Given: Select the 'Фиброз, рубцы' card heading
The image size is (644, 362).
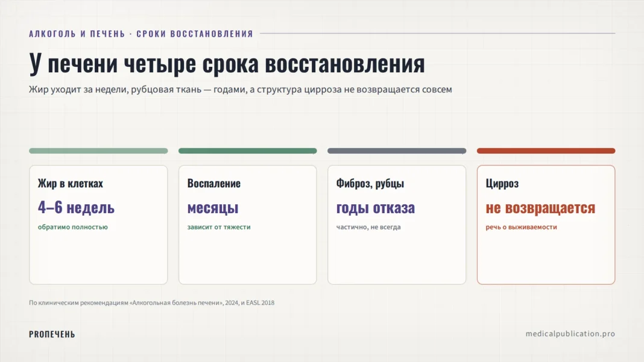Looking at the screenshot, I should pos(370,184).
